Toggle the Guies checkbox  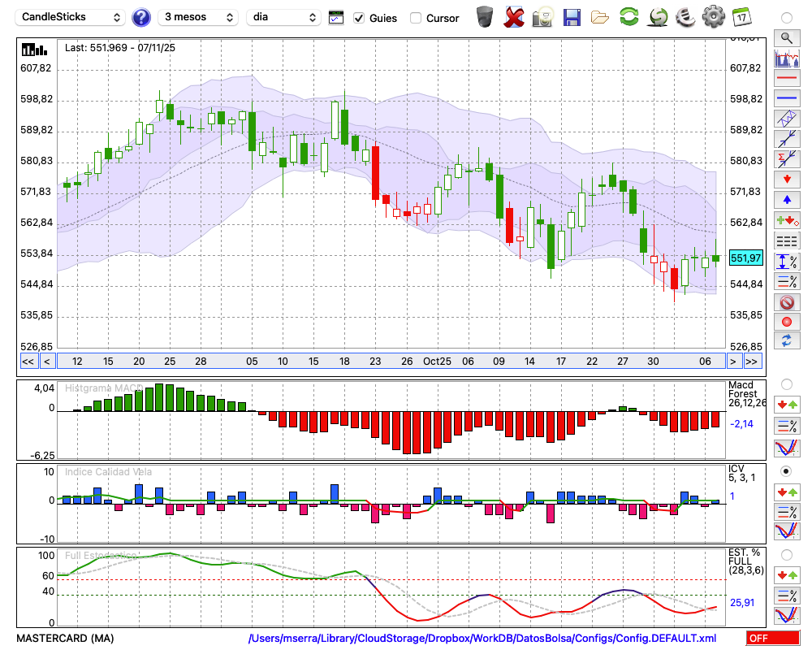(359, 18)
